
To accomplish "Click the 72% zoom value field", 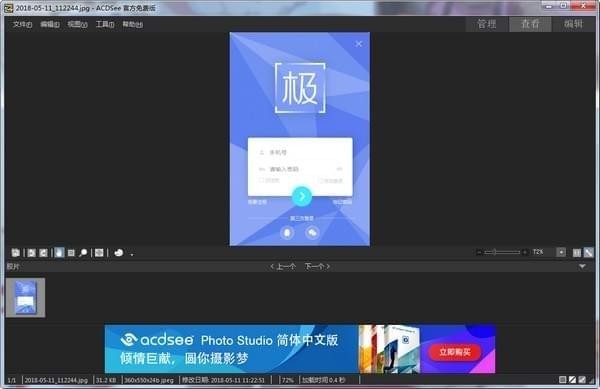I will (538, 252).
